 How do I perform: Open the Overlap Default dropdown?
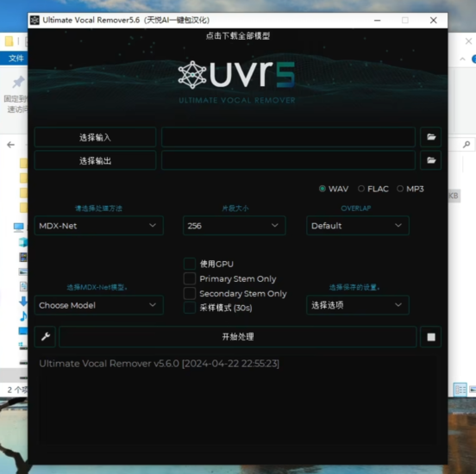pyautogui.click(x=358, y=226)
